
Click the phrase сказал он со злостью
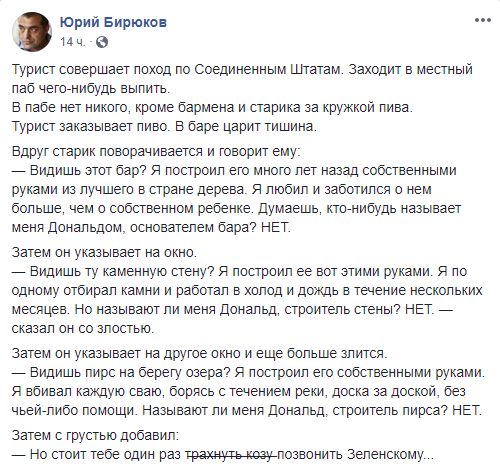[x=83, y=328]
